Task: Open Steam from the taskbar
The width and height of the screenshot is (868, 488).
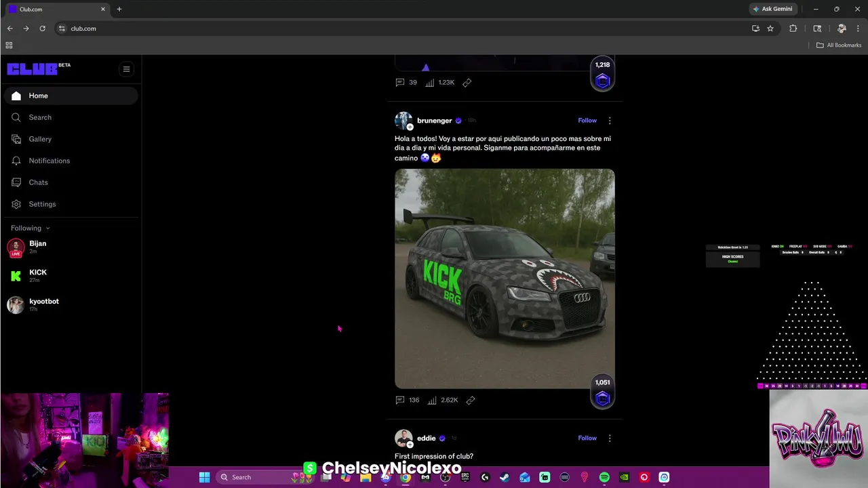Action: (x=505, y=477)
